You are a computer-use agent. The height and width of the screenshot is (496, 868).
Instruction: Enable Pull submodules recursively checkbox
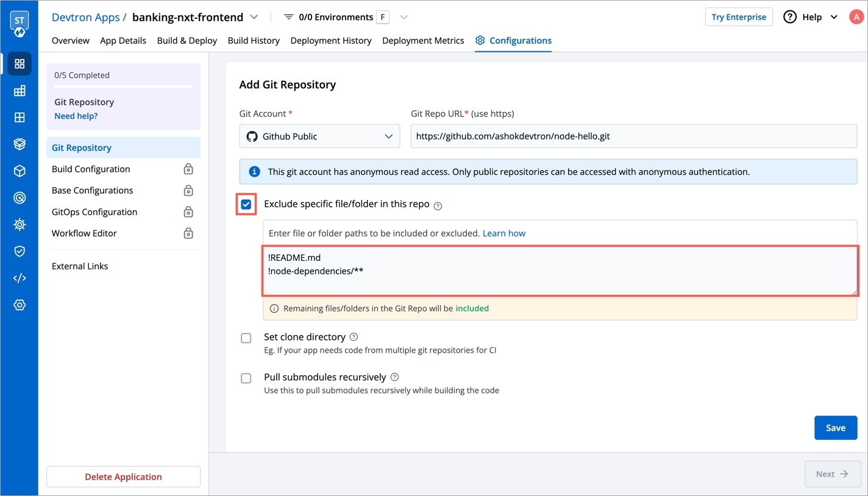coord(246,378)
